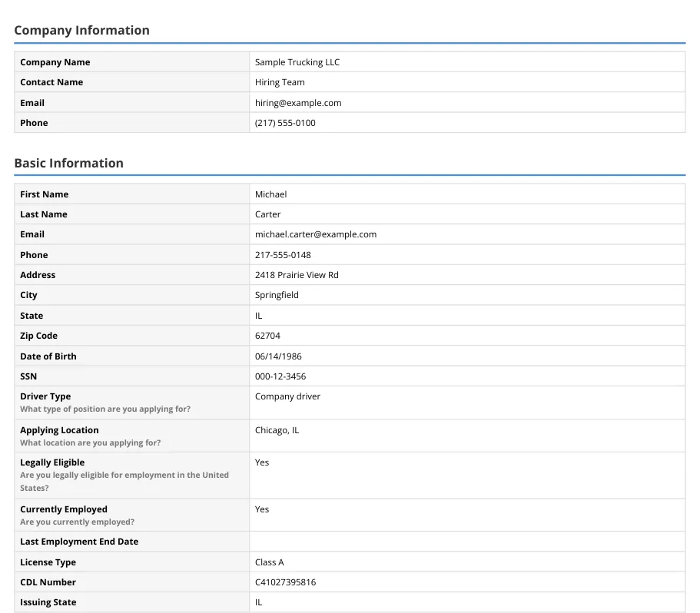700x613 pixels.
Task: Select the Contact Name label
Action: 51,82
